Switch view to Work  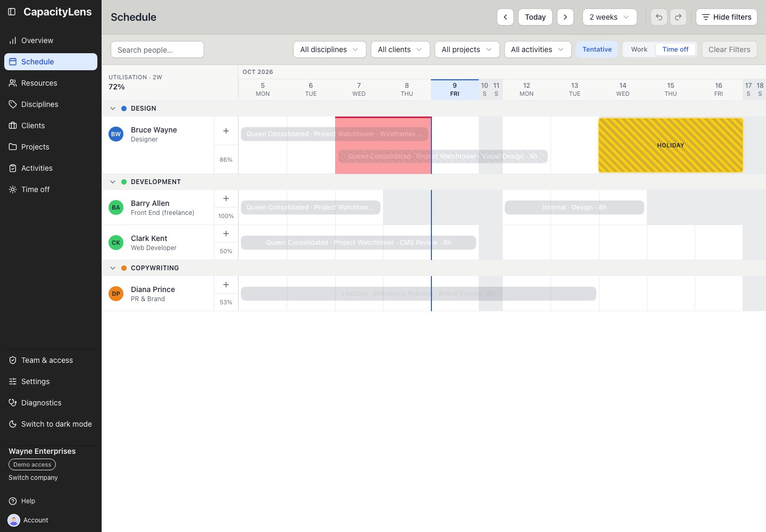tap(639, 49)
